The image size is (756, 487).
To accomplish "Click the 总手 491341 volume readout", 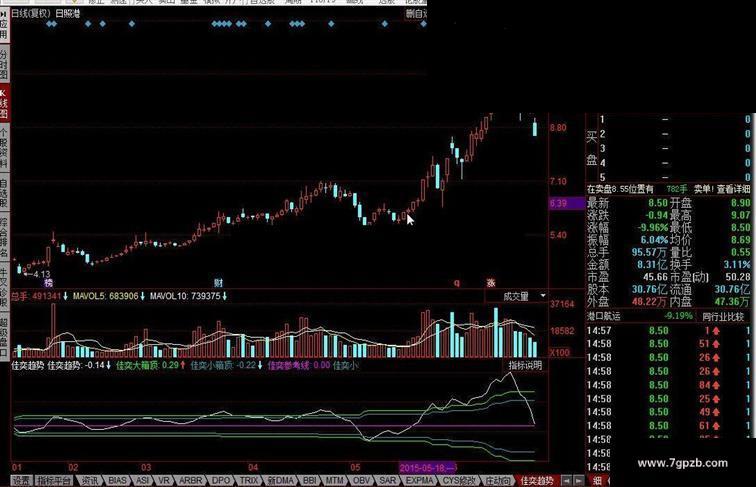I will click(x=40, y=296).
